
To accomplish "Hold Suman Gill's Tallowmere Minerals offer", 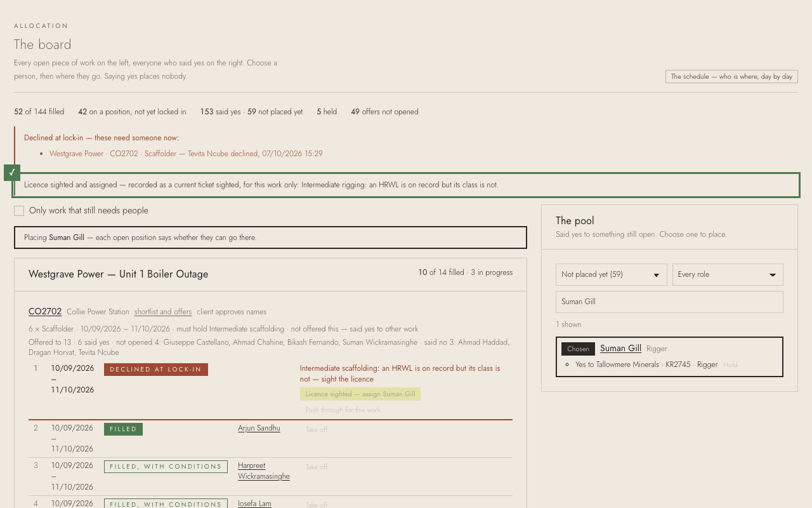I will point(730,365).
